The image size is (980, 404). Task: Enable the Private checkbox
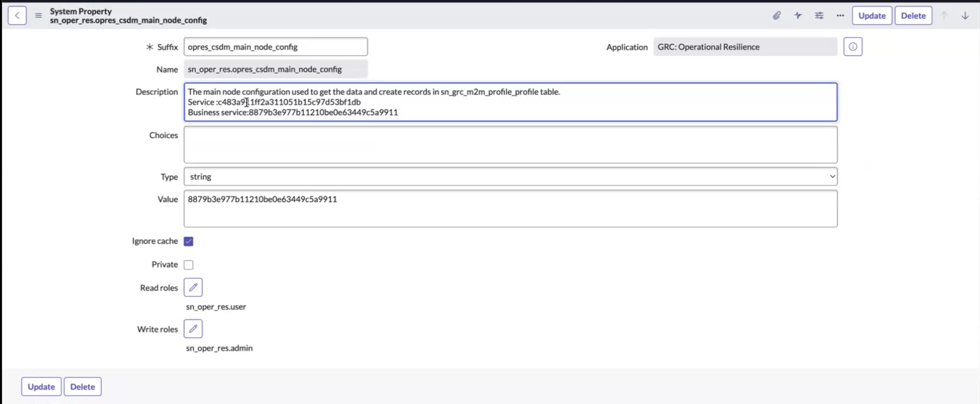pos(189,265)
